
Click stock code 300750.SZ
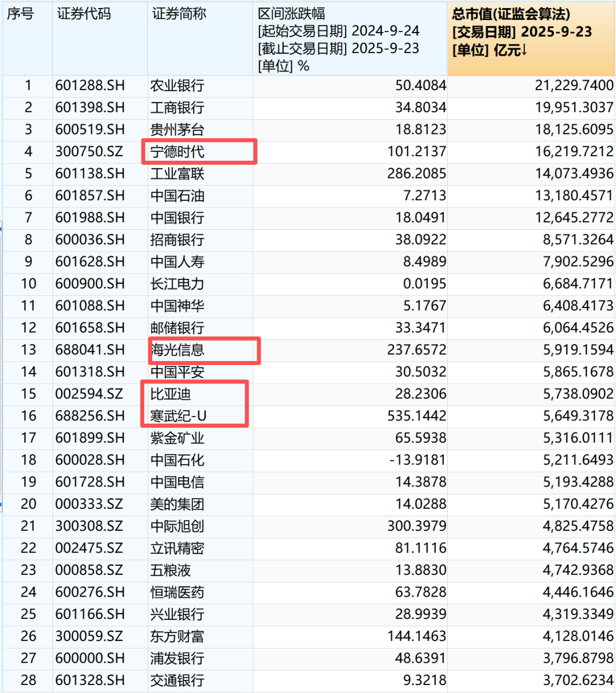pos(90,152)
